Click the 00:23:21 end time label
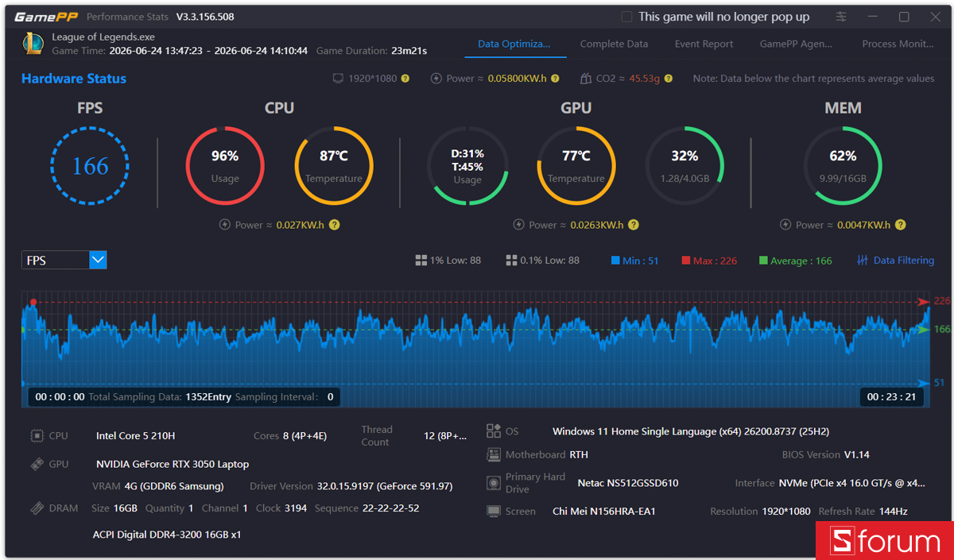The height and width of the screenshot is (560, 954). click(891, 397)
